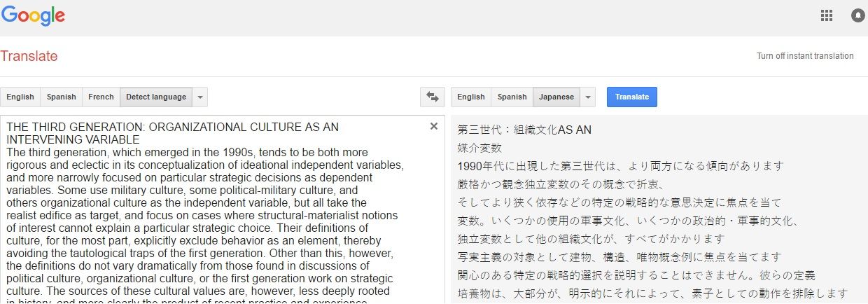Click translated line 媒介変数
868x304 pixels.
coord(479,148)
